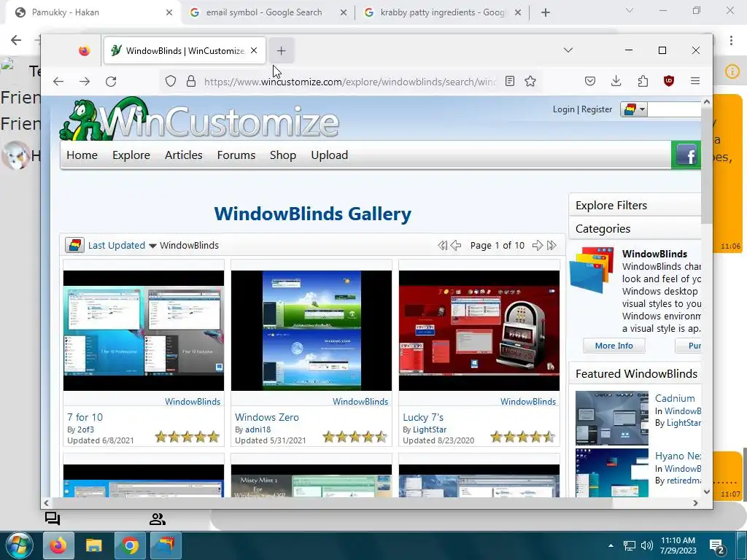Click Firefox icon in taskbar
Screen dimensions: 747x560
tap(58, 545)
